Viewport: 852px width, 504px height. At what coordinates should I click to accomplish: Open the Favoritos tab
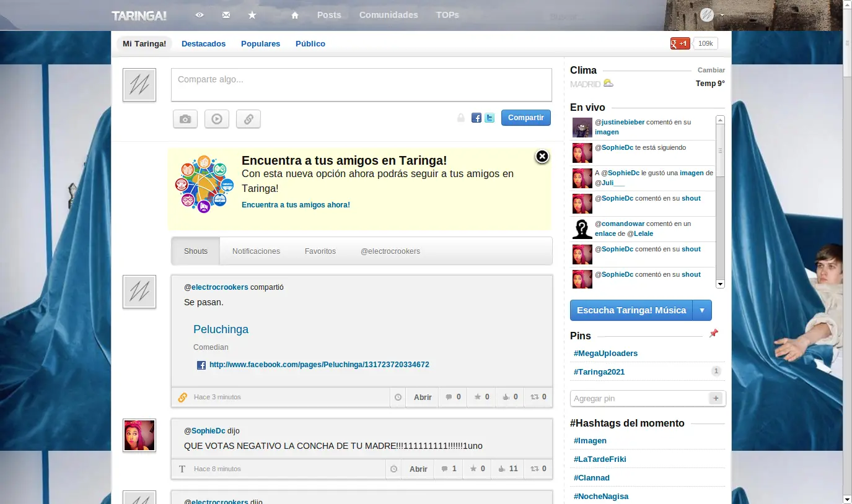coord(320,251)
